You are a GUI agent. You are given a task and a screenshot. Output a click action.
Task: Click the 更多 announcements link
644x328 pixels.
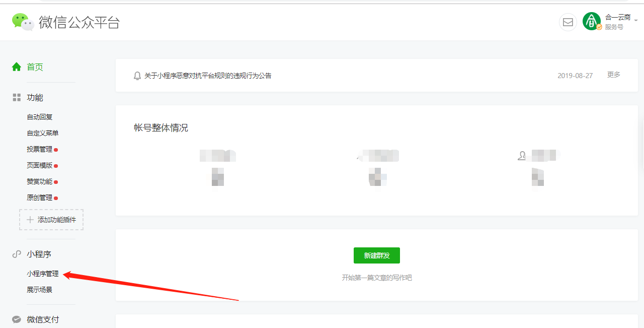click(614, 75)
